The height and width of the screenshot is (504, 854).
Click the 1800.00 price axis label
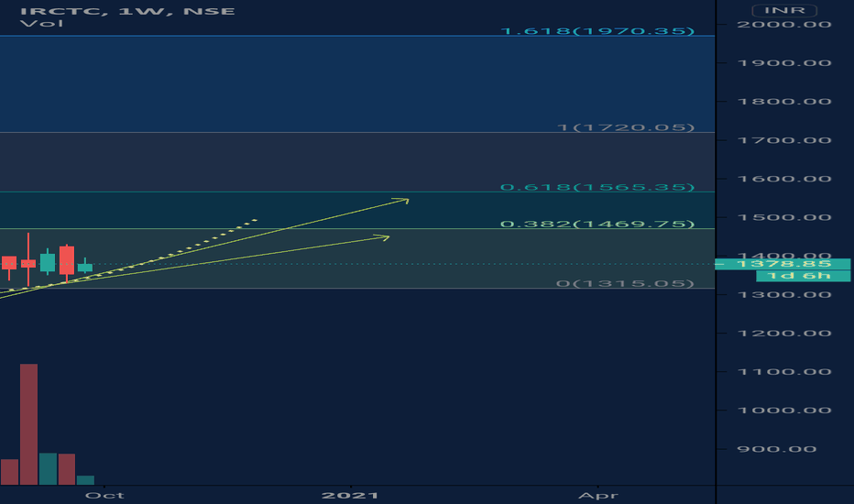click(x=783, y=102)
